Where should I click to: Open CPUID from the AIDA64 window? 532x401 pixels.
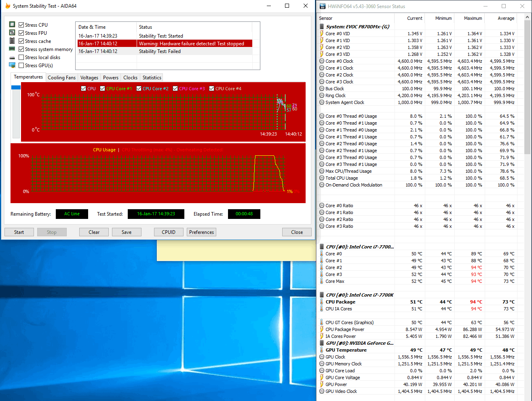169,232
